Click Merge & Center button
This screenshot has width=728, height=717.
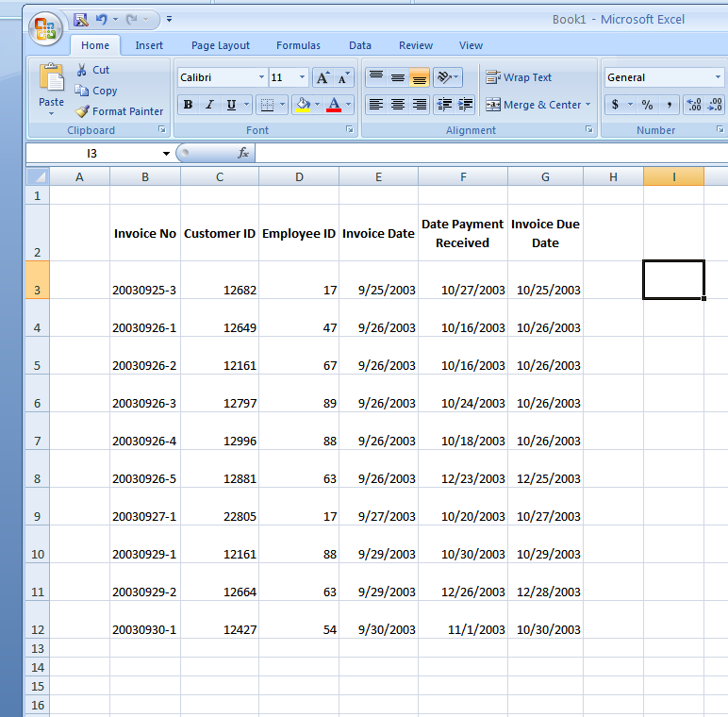[534, 105]
